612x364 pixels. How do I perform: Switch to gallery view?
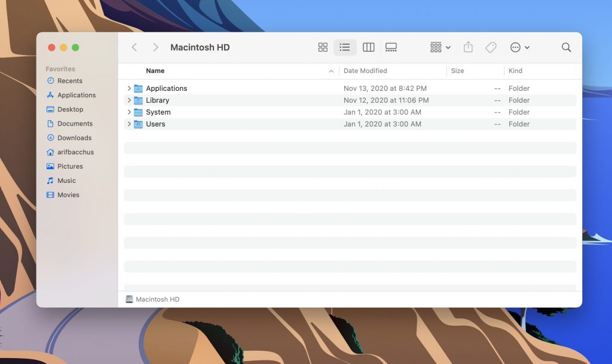(391, 47)
